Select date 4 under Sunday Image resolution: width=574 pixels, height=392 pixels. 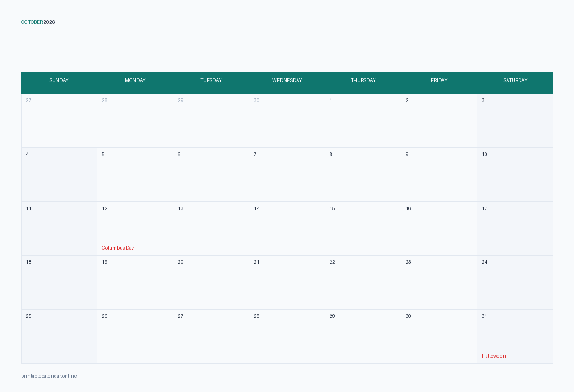pyautogui.click(x=27, y=154)
